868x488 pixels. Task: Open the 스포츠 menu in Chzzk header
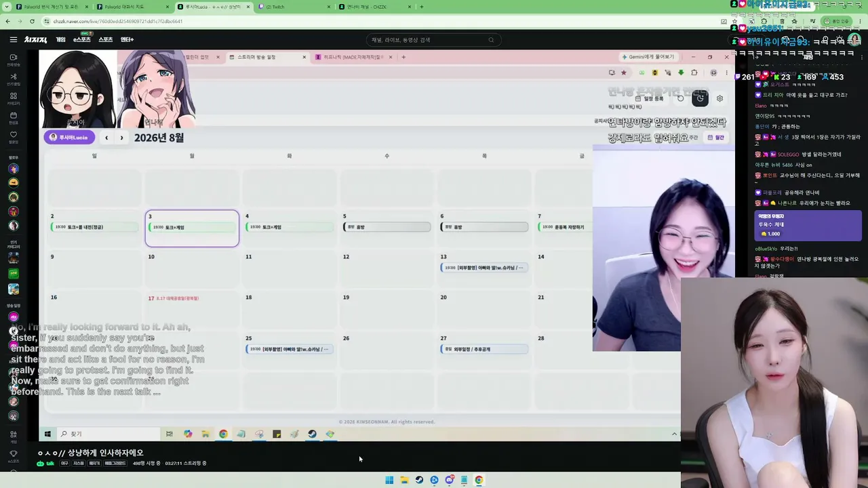click(105, 40)
